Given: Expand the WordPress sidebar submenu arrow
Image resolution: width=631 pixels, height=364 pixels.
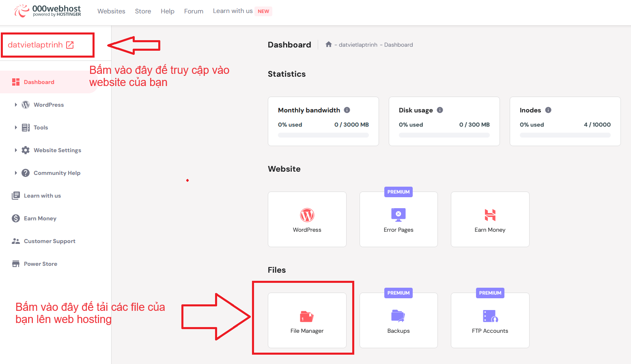Looking at the screenshot, I should click(x=16, y=105).
